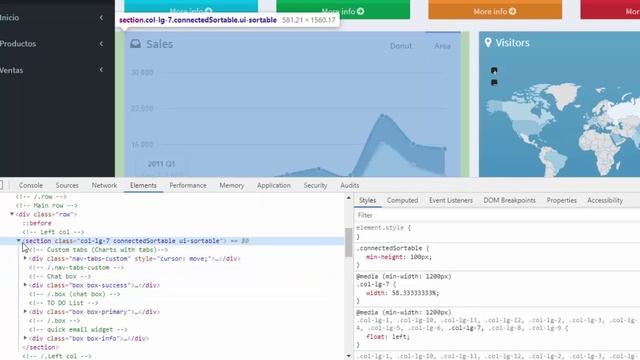
Task: Click the float left declaration
Action: pos(388,337)
